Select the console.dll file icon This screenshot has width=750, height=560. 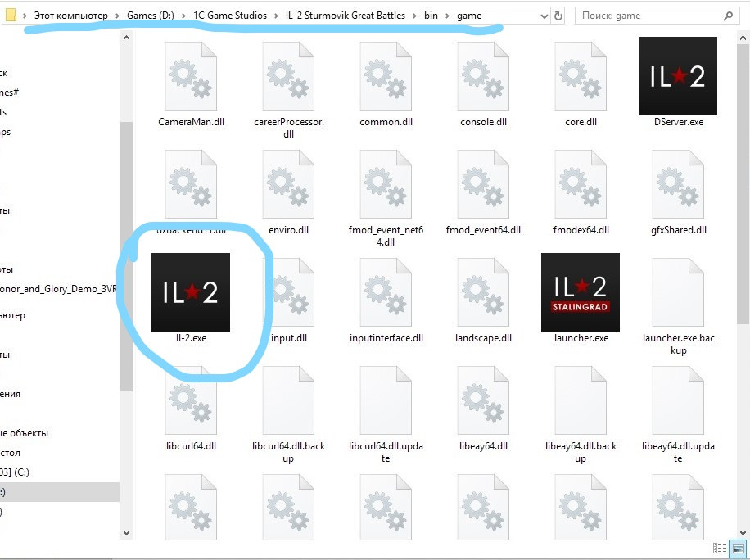483,76
